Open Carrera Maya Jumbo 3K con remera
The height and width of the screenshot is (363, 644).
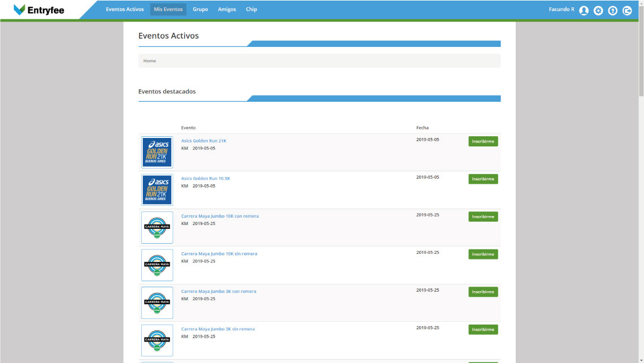click(x=219, y=291)
